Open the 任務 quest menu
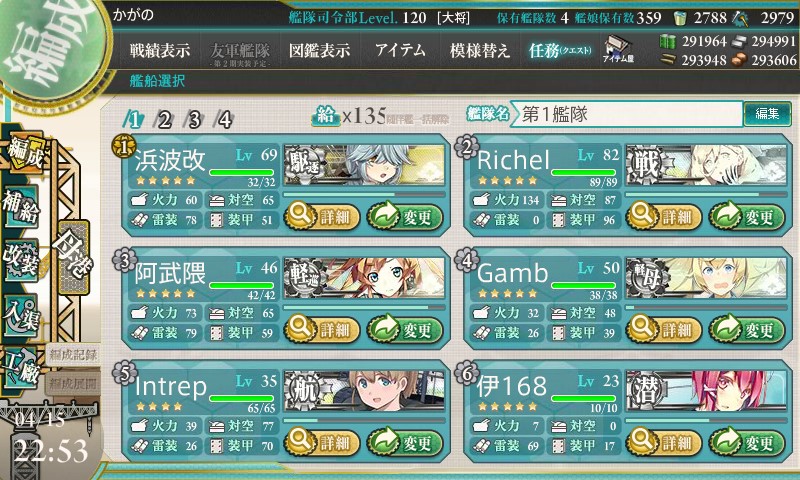 point(560,50)
